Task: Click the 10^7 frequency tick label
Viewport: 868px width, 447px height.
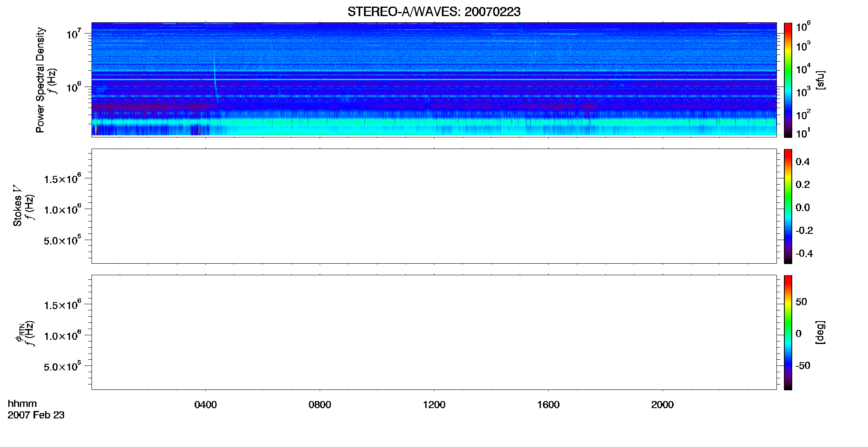Action: tap(74, 34)
